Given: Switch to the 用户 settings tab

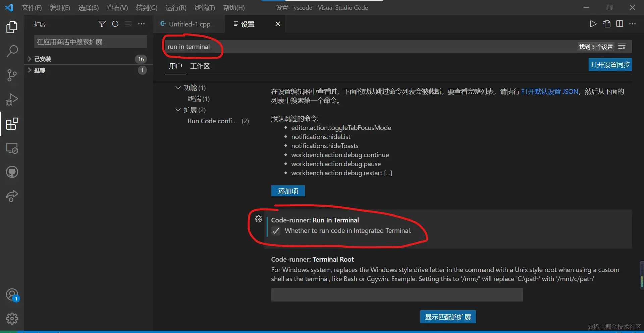Looking at the screenshot, I should tap(175, 66).
